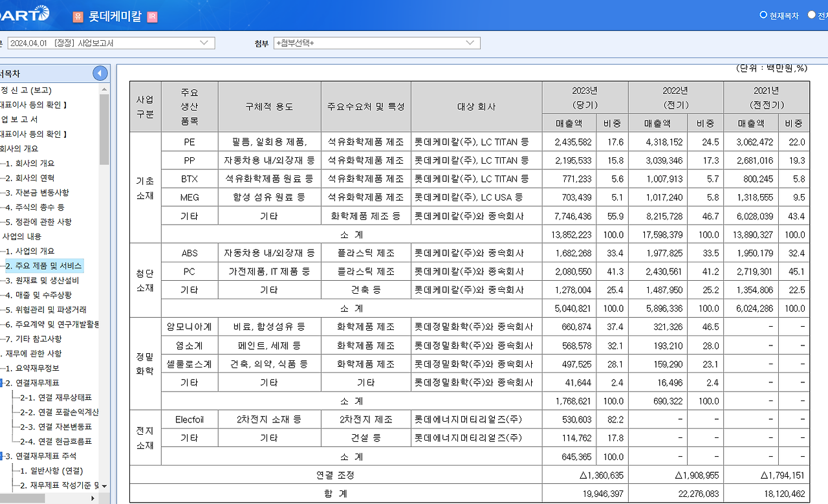Image resolution: width=828 pixels, height=504 pixels.
Task: Click the 대상 회사 column header
Action: click(476, 107)
